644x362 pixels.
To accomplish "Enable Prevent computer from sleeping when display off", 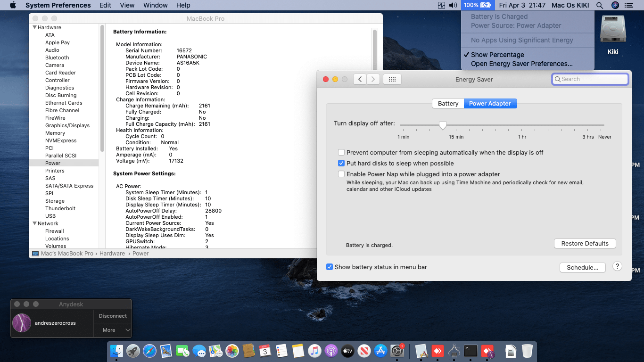I will click(341, 152).
